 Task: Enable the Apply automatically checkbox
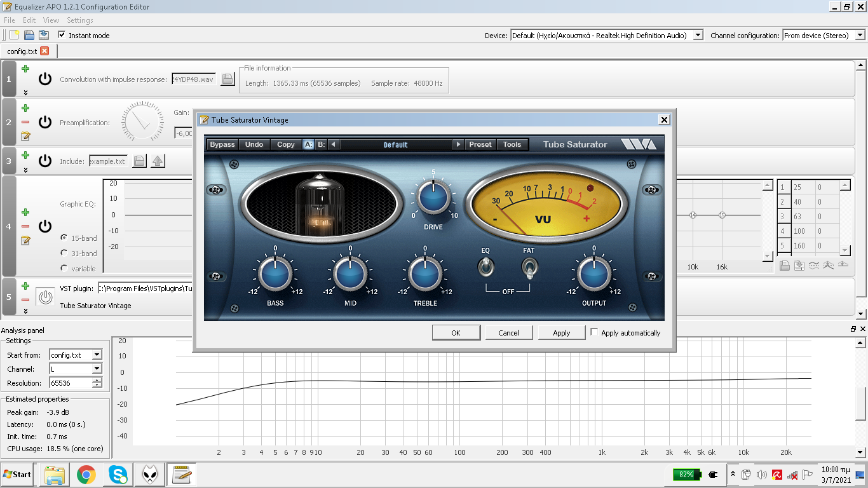[x=594, y=332]
